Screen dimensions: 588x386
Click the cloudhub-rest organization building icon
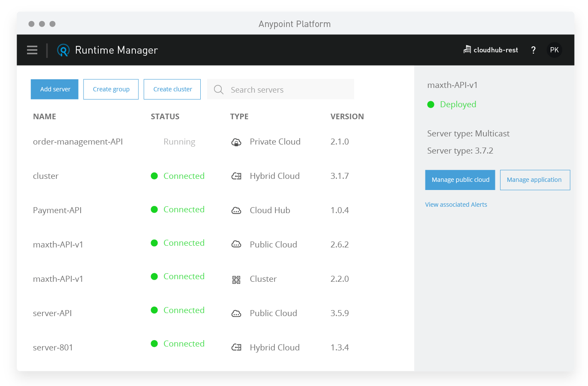[467, 50]
